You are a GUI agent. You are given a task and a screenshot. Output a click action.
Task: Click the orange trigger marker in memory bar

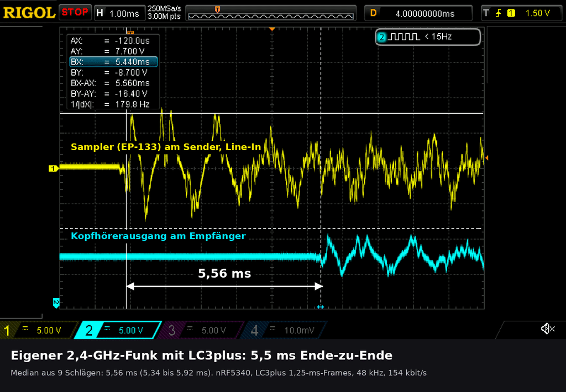(217, 9)
